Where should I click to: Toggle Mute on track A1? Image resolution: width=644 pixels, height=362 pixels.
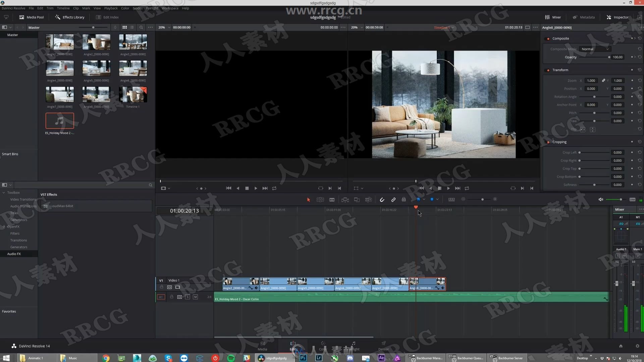tap(196, 297)
